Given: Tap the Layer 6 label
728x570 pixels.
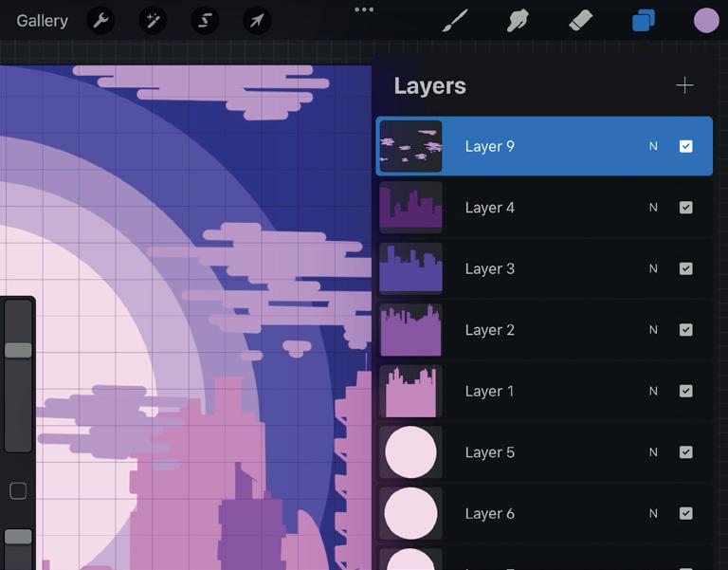Looking at the screenshot, I should [x=490, y=513].
